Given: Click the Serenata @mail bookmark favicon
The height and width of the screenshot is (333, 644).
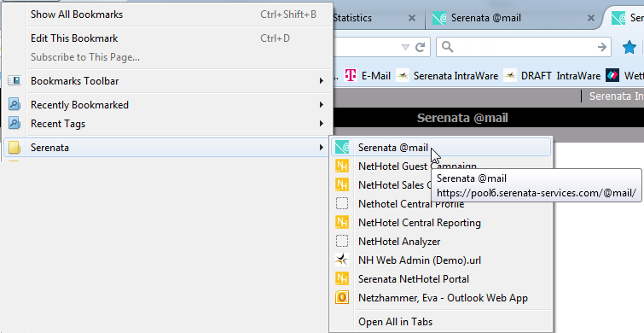Looking at the screenshot, I should coord(342,147).
